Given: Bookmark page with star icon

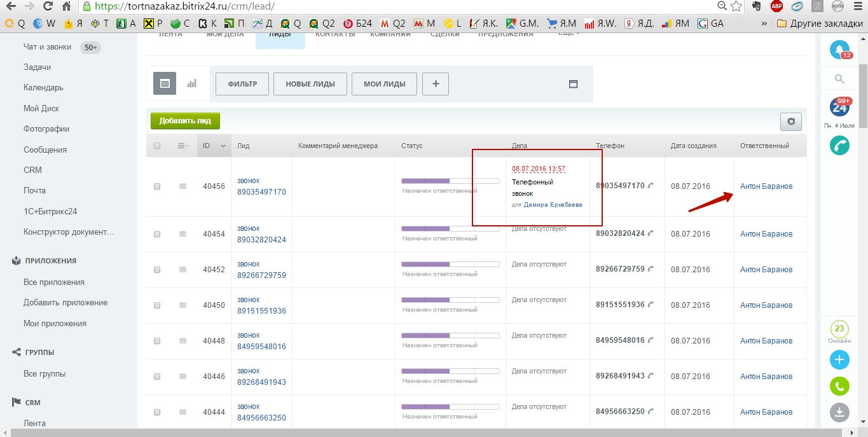Looking at the screenshot, I should (736, 6).
